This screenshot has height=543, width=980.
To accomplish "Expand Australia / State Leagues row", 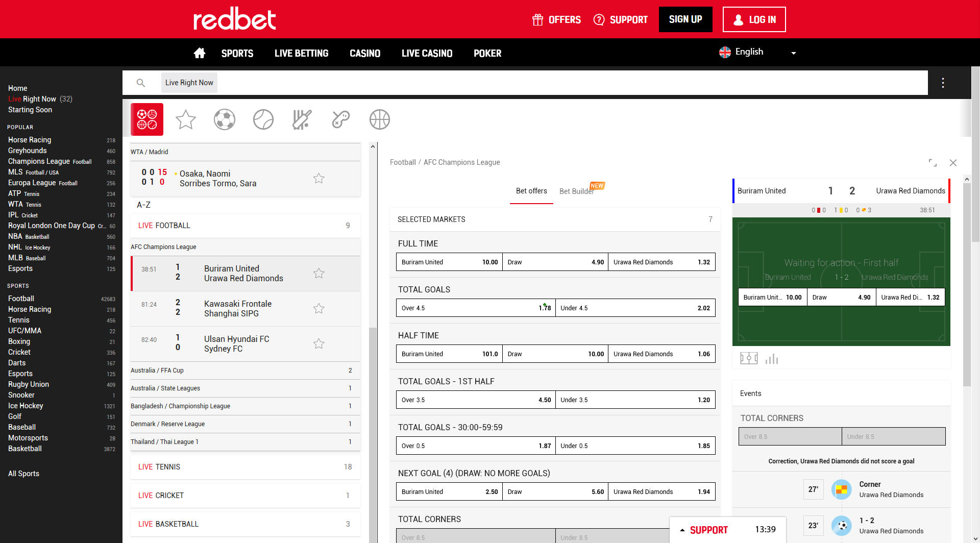I will pos(245,388).
